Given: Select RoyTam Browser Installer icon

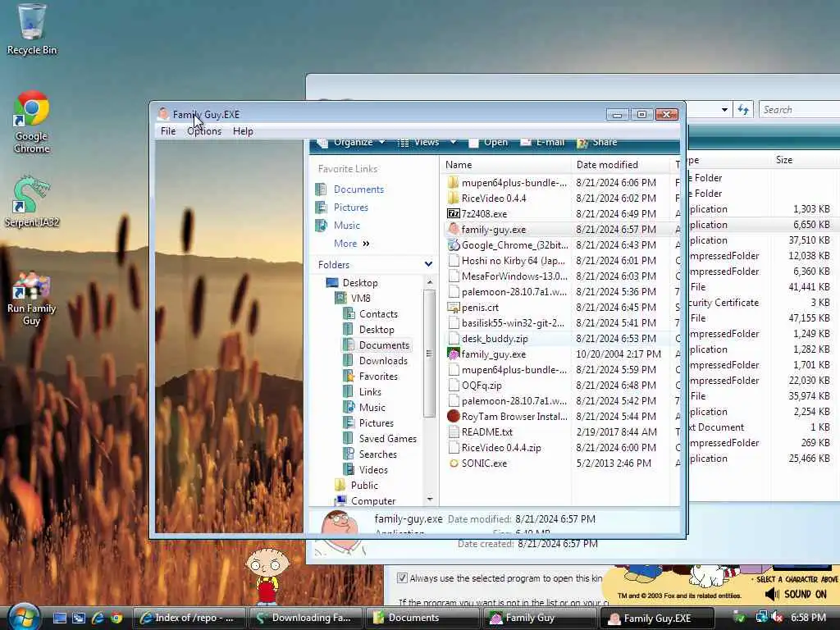Looking at the screenshot, I should point(453,416).
